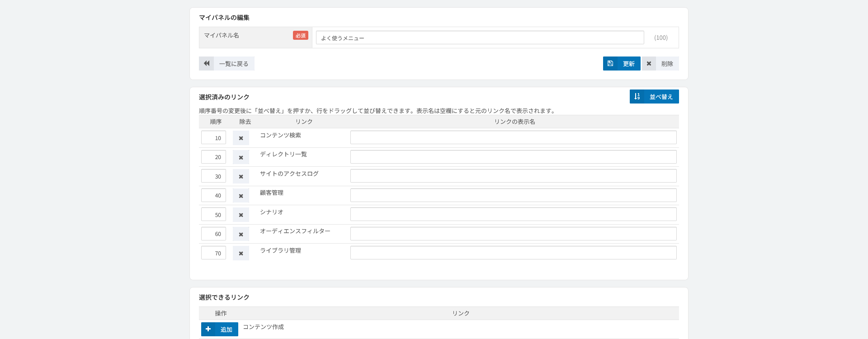This screenshot has height=339, width=868.
Task: Remove the ディレクトリ一覧 link row
Action: point(241,157)
